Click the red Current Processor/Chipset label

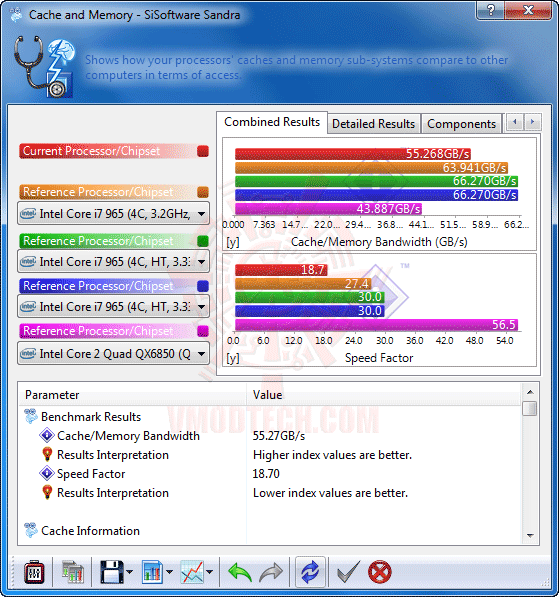[91, 151]
